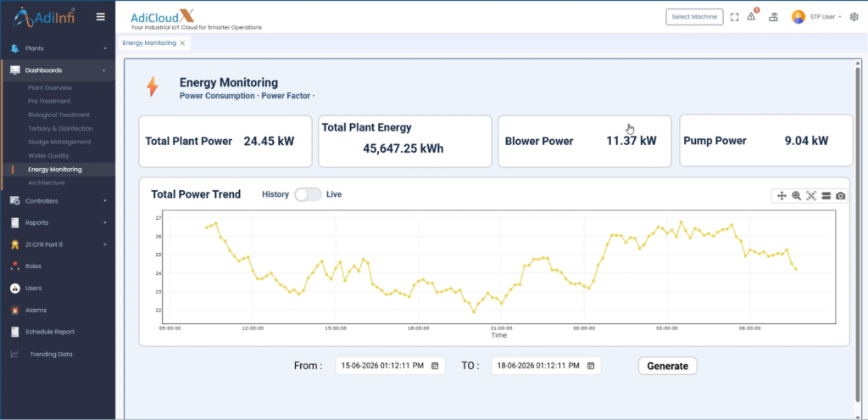Open the Users page

[x=33, y=288]
